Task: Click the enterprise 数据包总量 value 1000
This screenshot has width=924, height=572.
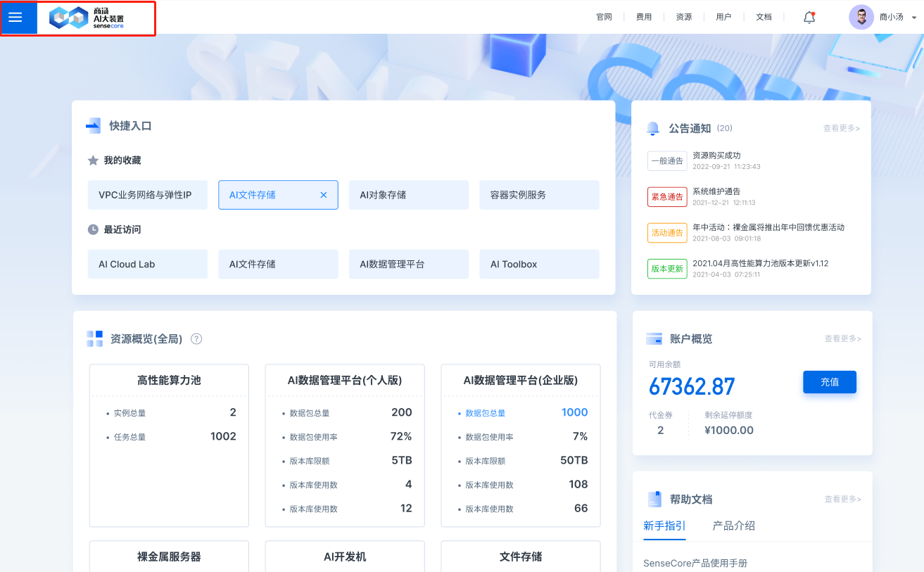Action: click(x=575, y=412)
